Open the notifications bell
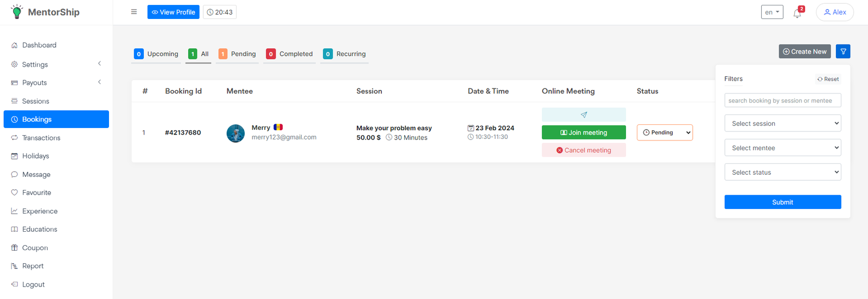868x299 pixels. point(797,13)
